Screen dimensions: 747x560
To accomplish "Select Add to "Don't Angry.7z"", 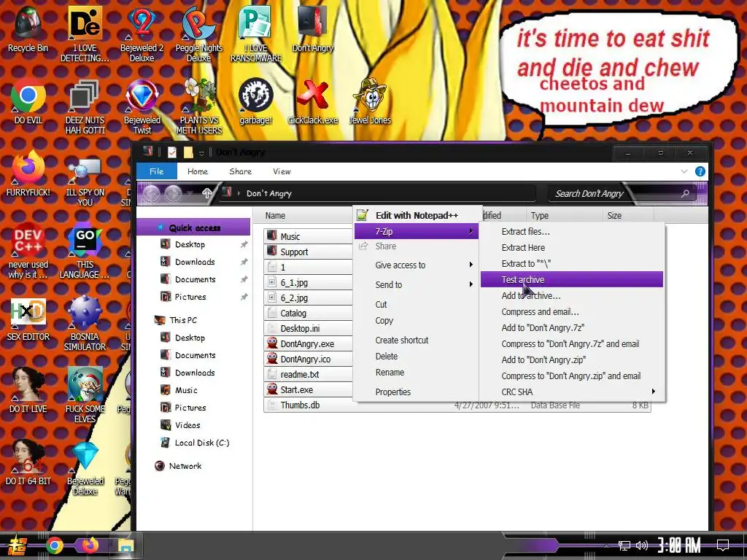I will tap(572, 327).
